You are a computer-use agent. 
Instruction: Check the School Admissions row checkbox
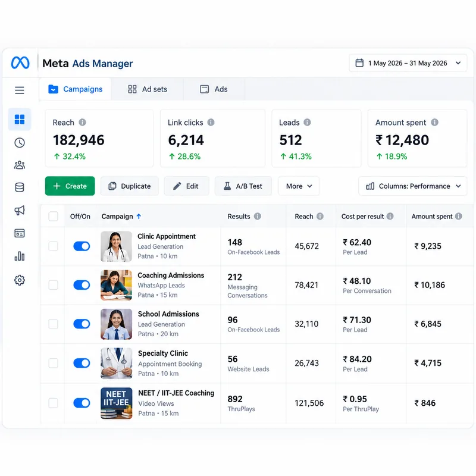(53, 324)
